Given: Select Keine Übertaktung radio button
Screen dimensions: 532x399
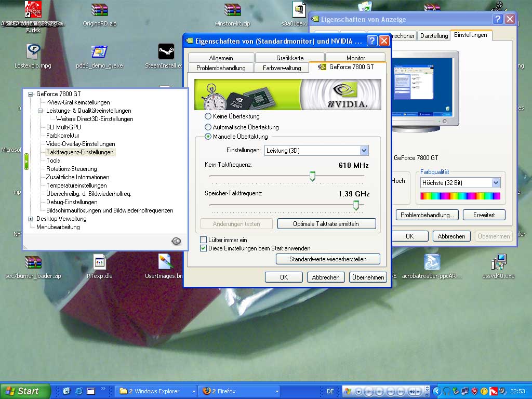Looking at the screenshot, I should tap(208, 116).
